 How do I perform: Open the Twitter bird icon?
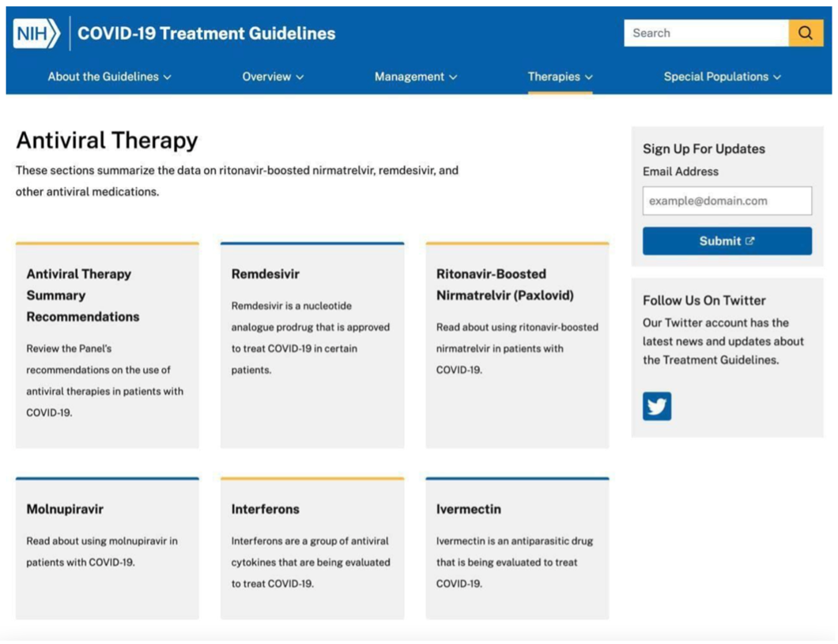pyautogui.click(x=656, y=406)
